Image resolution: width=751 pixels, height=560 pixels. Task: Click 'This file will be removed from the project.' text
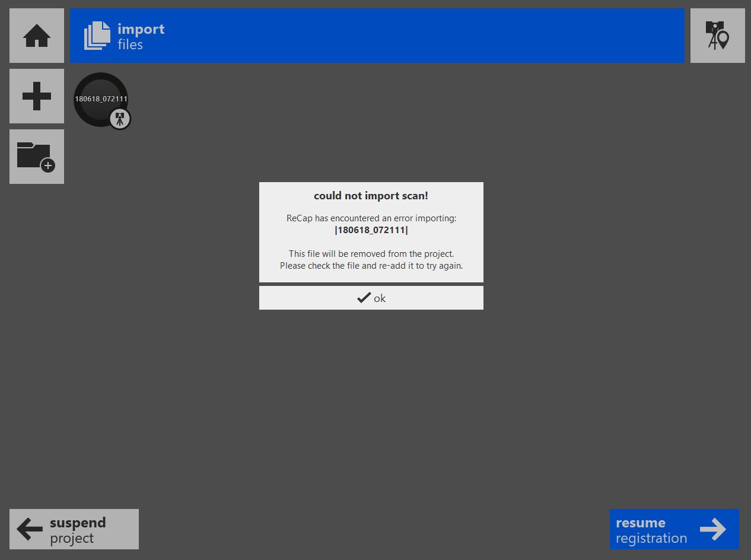(371, 254)
